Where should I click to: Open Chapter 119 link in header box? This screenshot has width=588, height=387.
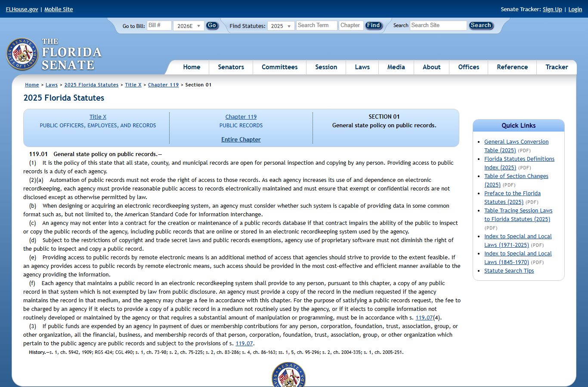pyautogui.click(x=241, y=117)
